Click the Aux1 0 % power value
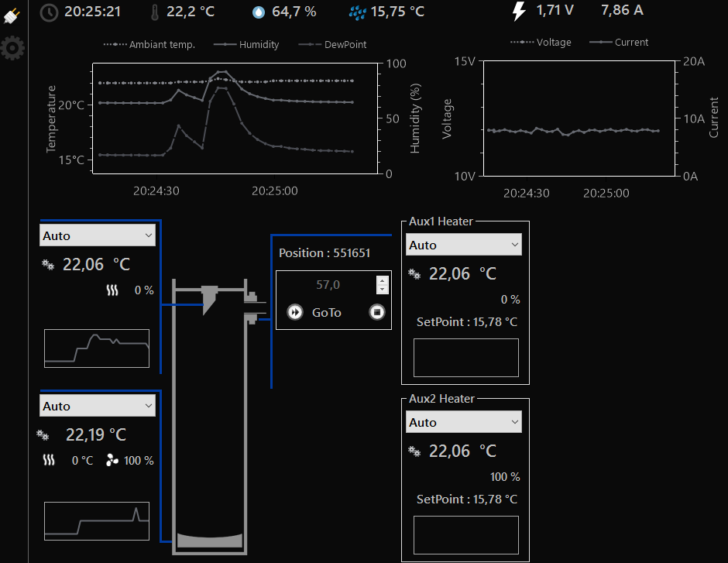The image size is (728, 563). click(x=510, y=300)
